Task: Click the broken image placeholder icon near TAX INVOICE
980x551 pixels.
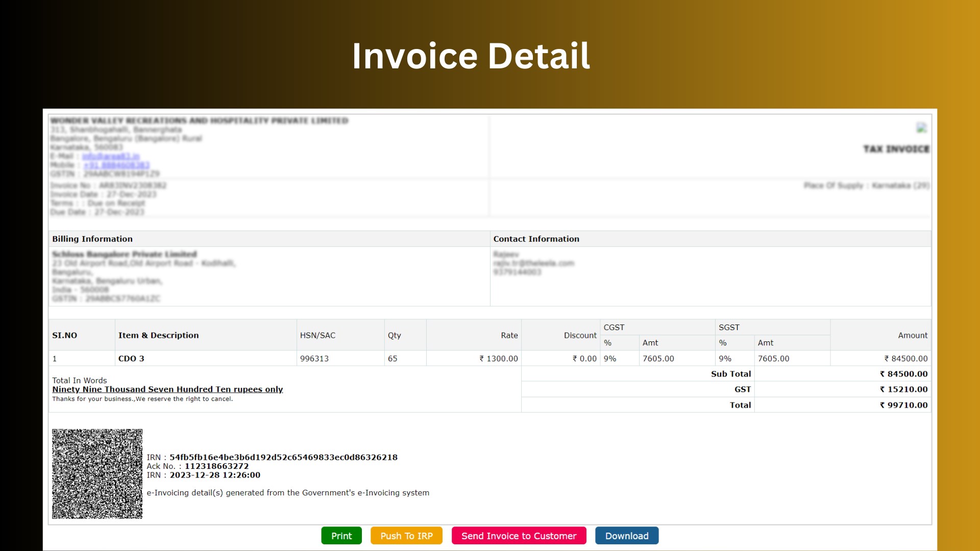Action: coord(921,129)
